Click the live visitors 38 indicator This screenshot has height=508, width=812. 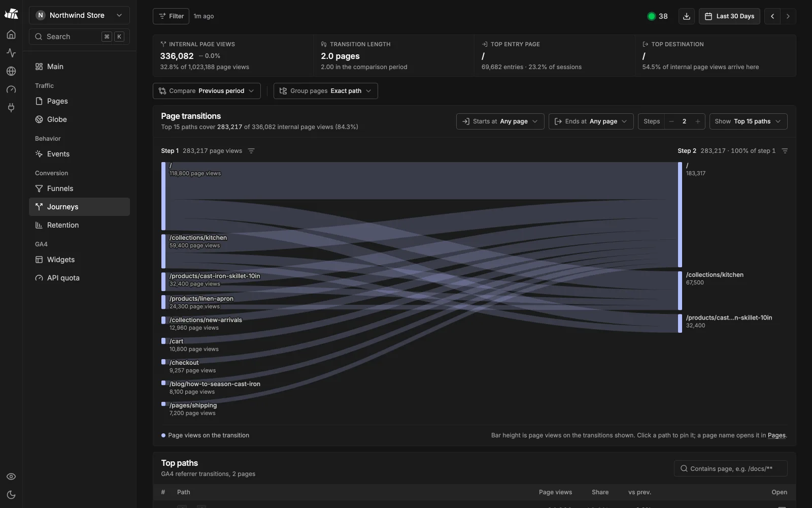[658, 16]
